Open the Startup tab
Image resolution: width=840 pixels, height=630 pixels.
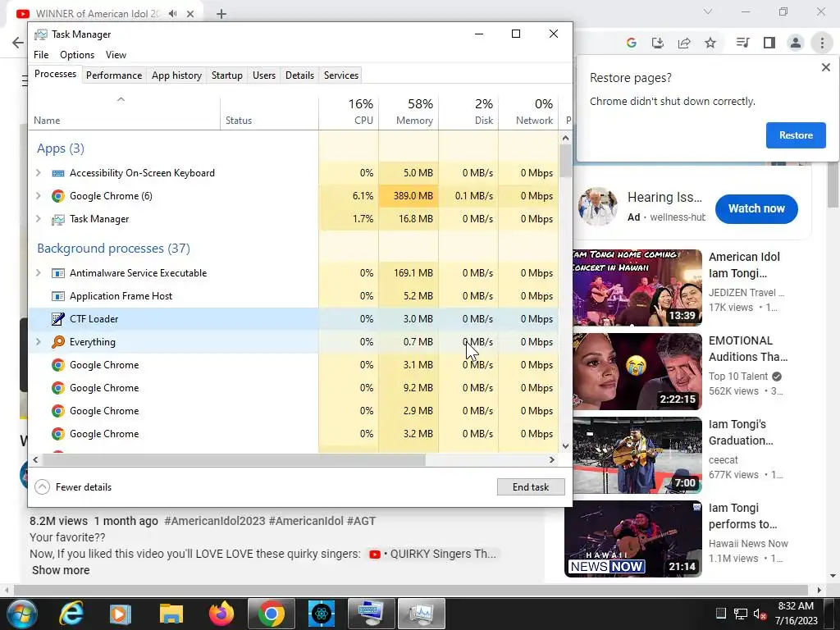click(227, 75)
